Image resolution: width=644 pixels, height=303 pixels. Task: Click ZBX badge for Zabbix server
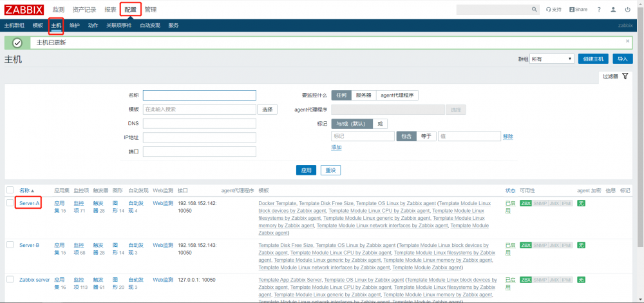tap(526, 280)
